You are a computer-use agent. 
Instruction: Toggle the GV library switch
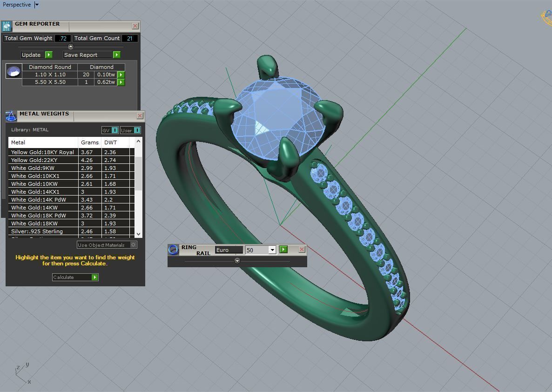click(x=110, y=130)
